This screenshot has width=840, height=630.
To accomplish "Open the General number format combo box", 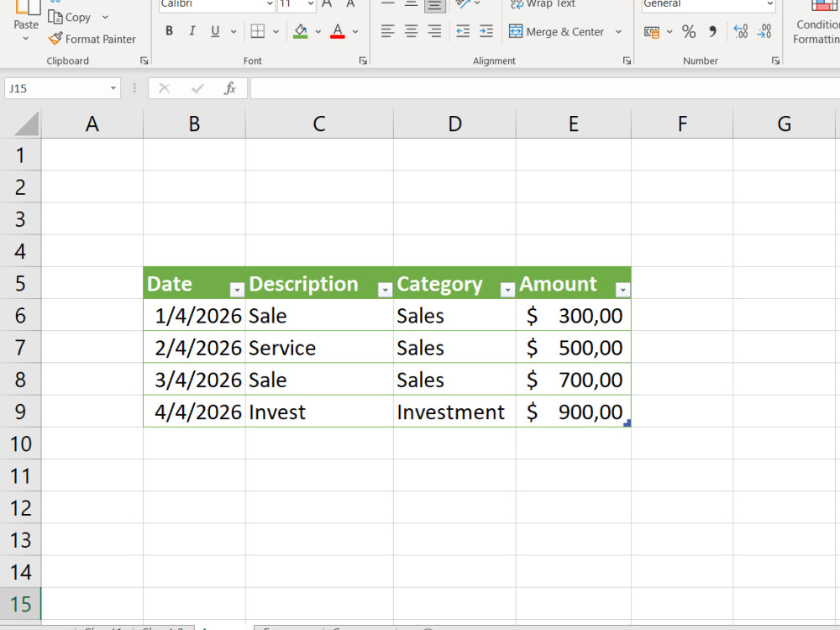I will click(x=709, y=4).
